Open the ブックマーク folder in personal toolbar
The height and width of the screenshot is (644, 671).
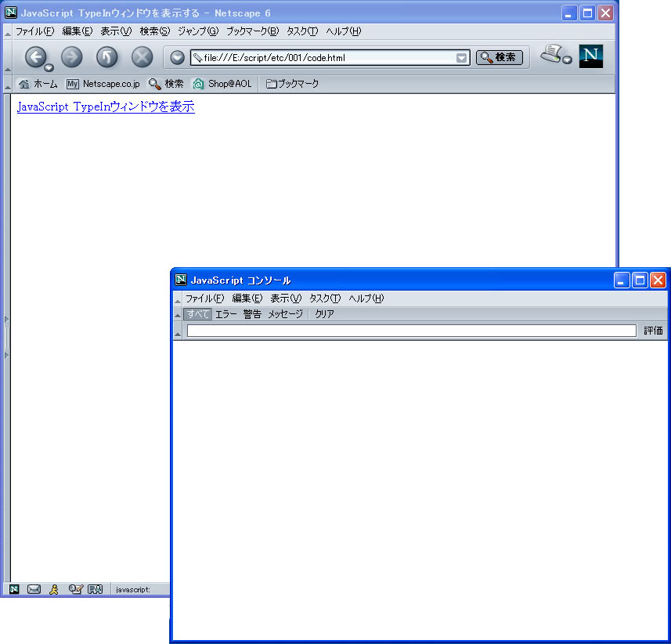292,84
